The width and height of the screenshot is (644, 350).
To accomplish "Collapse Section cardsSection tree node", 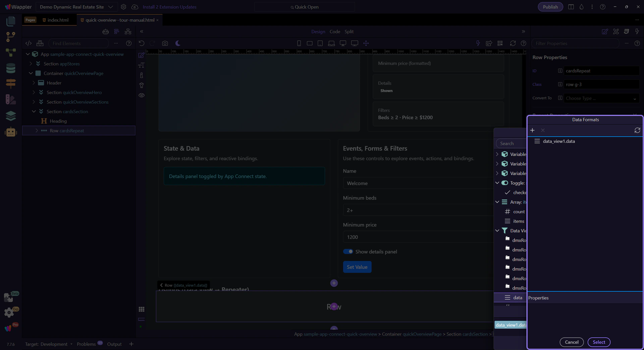I will point(34,112).
